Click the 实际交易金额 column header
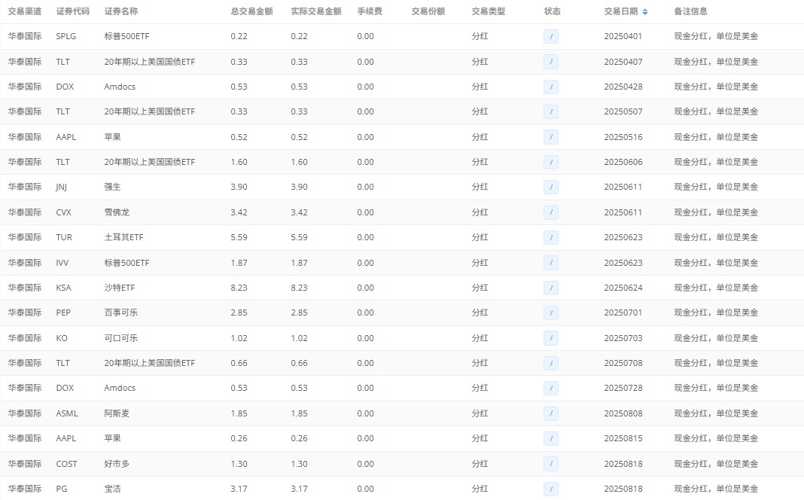 tap(316, 11)
